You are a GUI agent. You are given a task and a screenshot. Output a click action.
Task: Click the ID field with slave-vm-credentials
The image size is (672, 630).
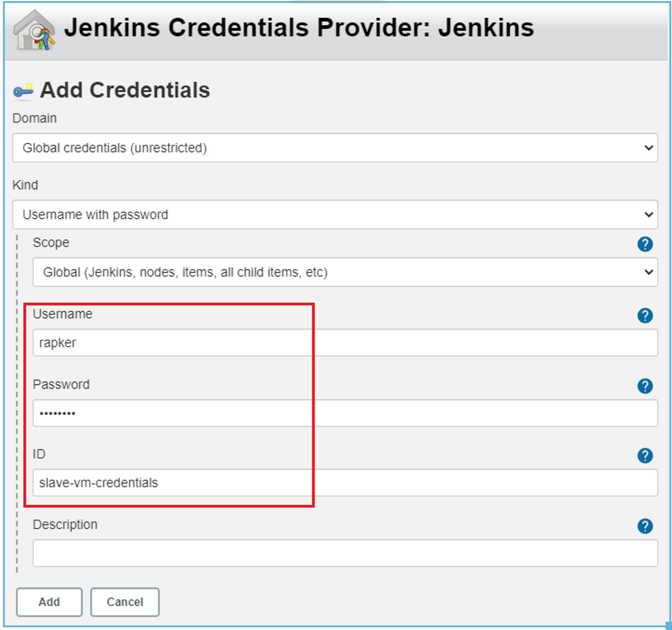[x=345, y=483]
